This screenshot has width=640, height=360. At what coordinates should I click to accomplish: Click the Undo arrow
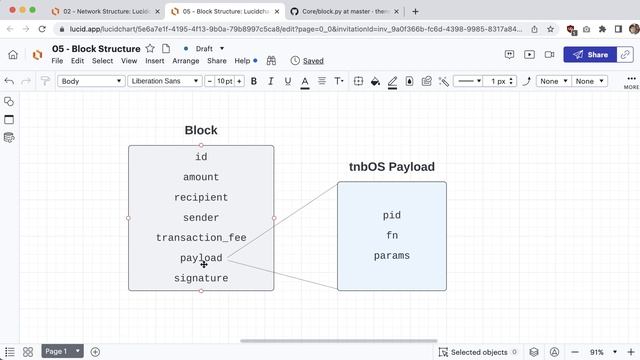[9, 81]
